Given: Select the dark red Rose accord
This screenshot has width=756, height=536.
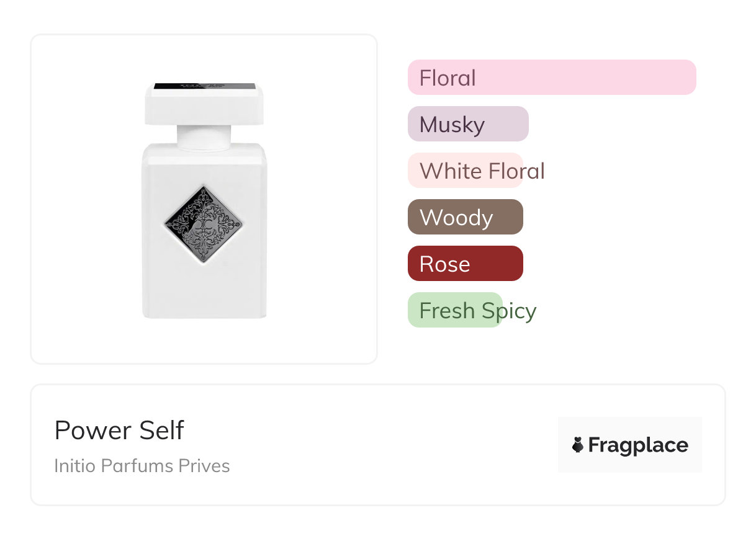Looking at the screenshot, I should point(466,264).
